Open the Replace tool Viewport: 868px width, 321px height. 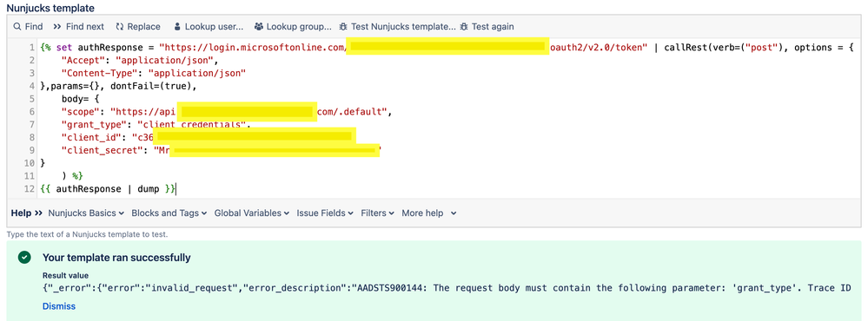(138, 27)
